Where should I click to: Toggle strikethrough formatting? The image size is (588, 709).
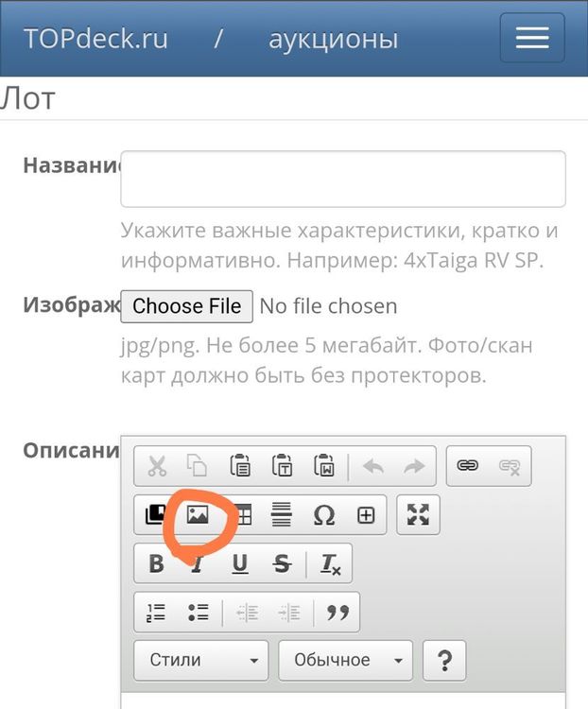point(282,563)
